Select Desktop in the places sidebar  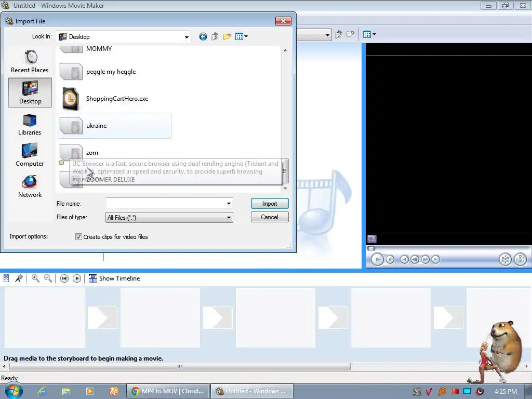30,92
